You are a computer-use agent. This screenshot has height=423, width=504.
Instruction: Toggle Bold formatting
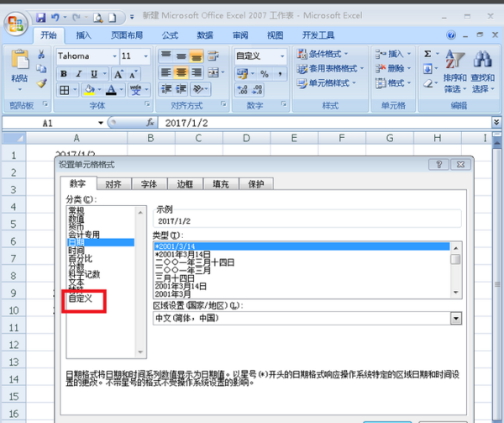tap(64, 74)
